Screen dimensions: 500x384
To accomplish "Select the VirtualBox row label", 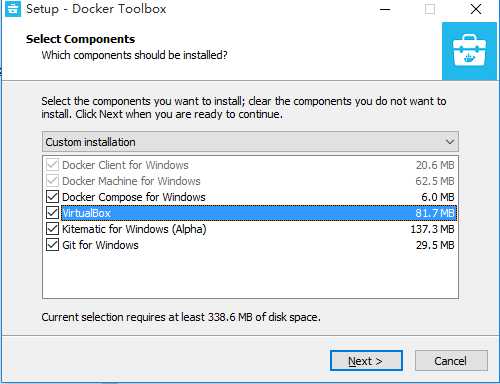I will (x=86, y=213).
